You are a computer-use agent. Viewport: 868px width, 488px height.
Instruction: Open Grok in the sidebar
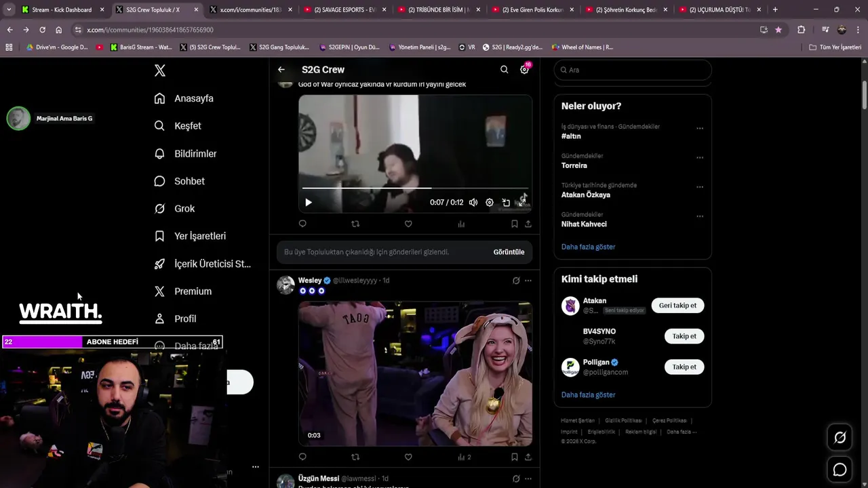[x=174, y=209]
